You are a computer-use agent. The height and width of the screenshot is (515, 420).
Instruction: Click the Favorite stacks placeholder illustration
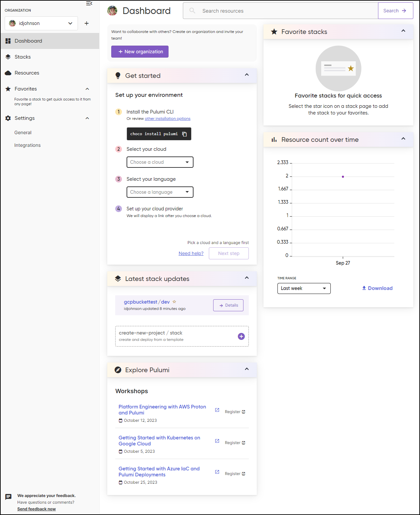click(338, 68)
